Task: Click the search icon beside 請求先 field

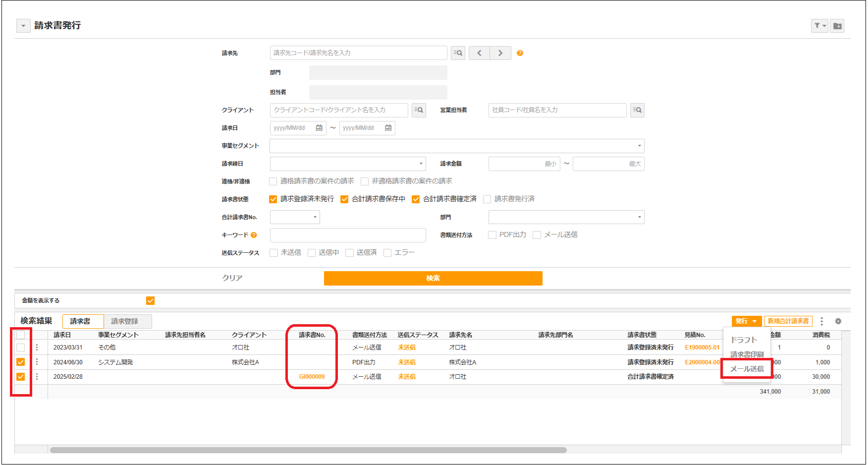Action: point(458,53)
